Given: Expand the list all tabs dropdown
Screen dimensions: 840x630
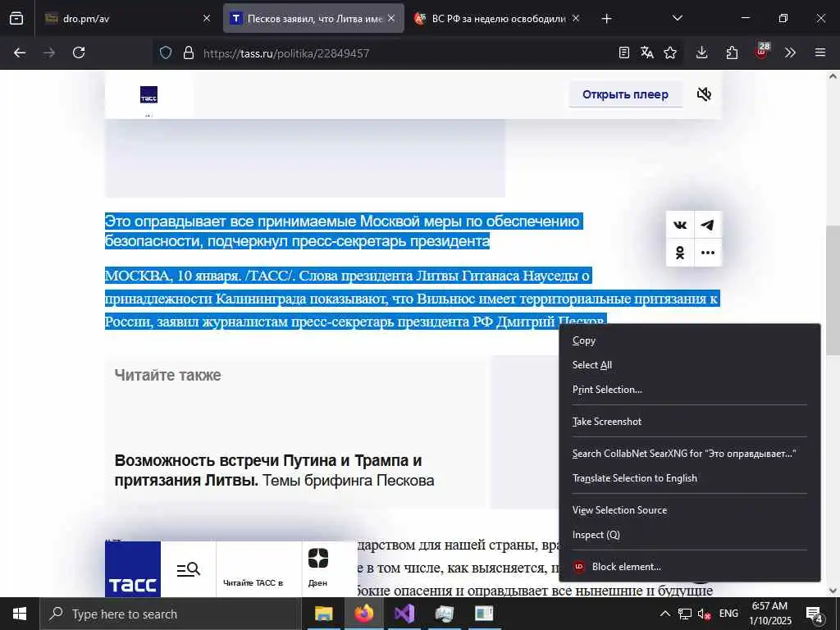Looking at the screenshot, I should click(677, 18).
